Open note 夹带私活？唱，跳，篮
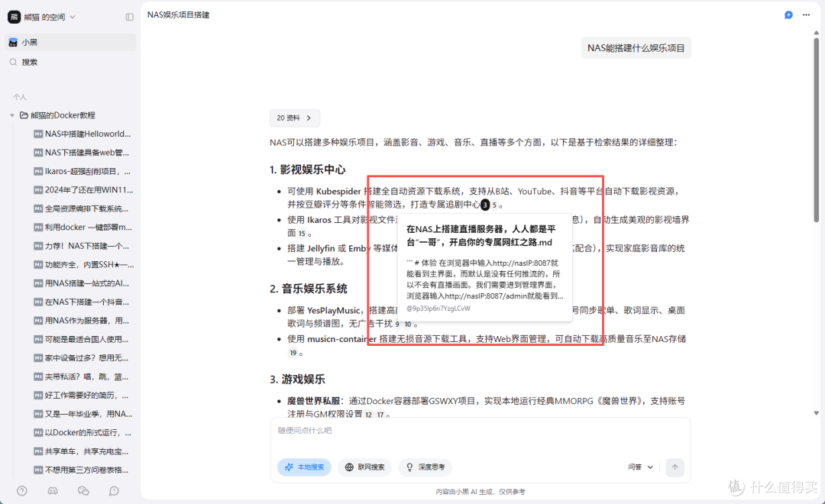 (x=82, y=376)
